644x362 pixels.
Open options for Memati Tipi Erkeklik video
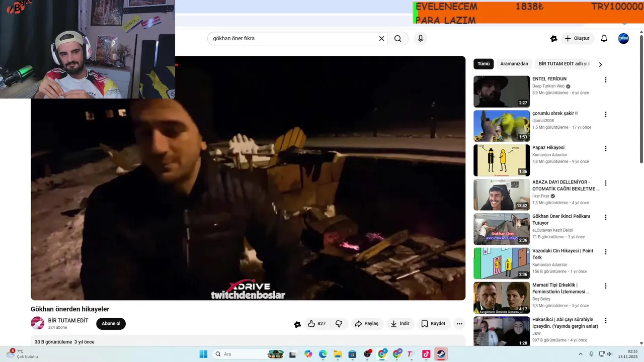tap(606, 286)
